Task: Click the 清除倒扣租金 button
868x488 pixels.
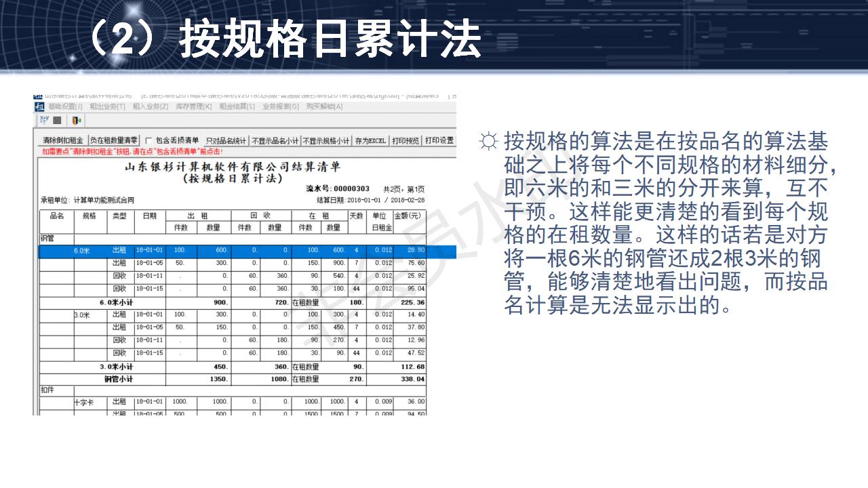Action: click(62, 138)
